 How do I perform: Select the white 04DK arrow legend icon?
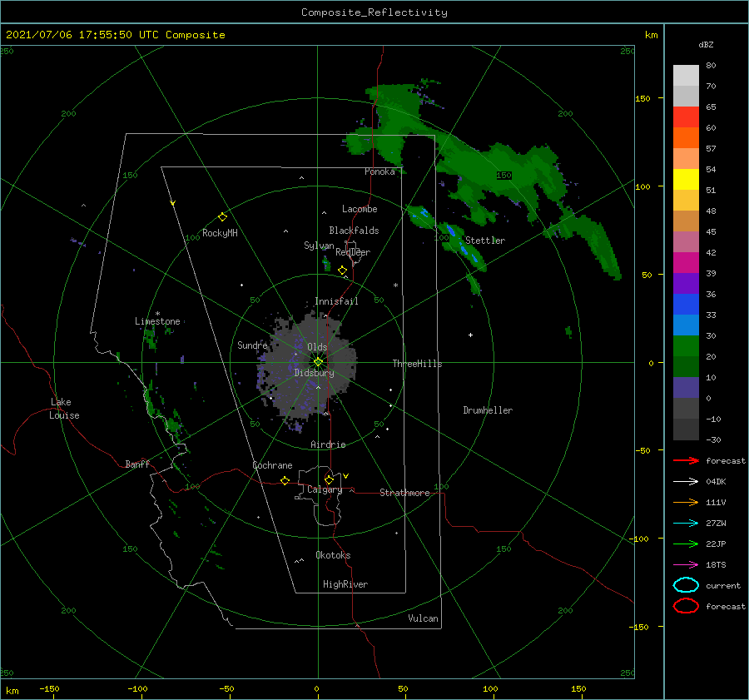[x=686, y=481]
